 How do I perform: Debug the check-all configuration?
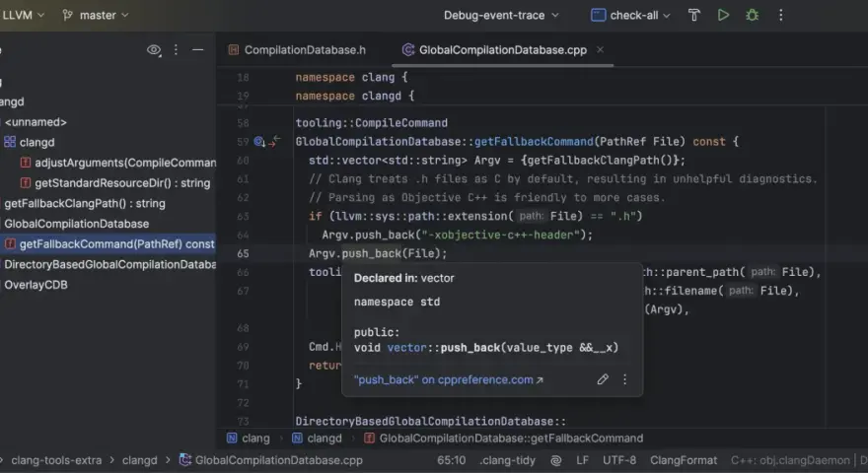752,16
